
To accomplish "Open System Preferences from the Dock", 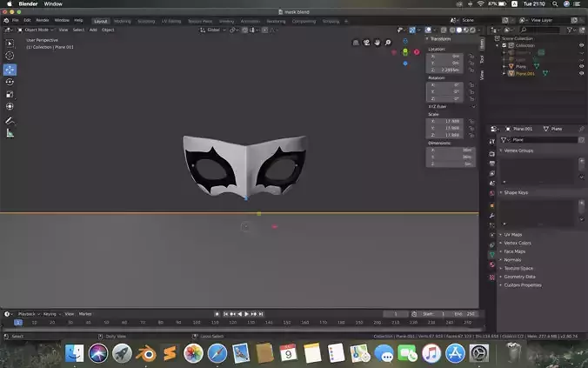I will coord(479,353).
